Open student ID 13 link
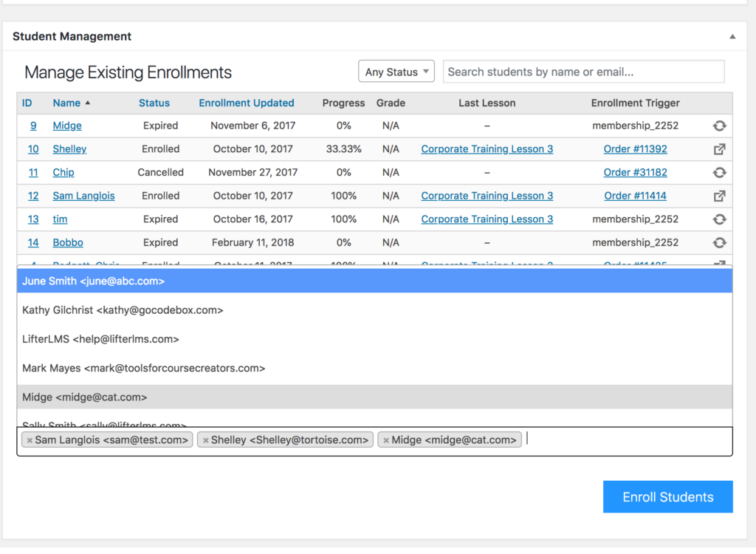 click(33, 219)
